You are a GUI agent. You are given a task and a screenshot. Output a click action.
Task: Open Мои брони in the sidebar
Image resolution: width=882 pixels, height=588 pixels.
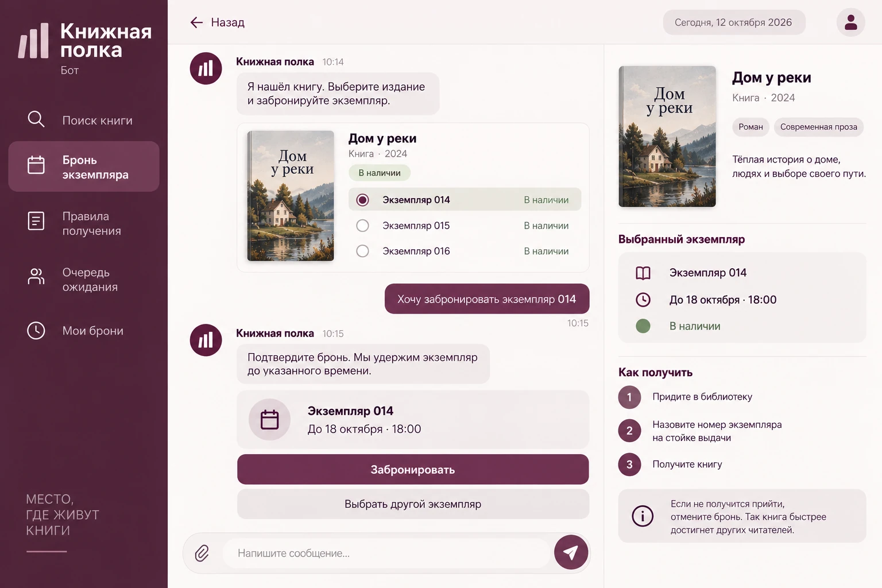(x=84, y=331)
